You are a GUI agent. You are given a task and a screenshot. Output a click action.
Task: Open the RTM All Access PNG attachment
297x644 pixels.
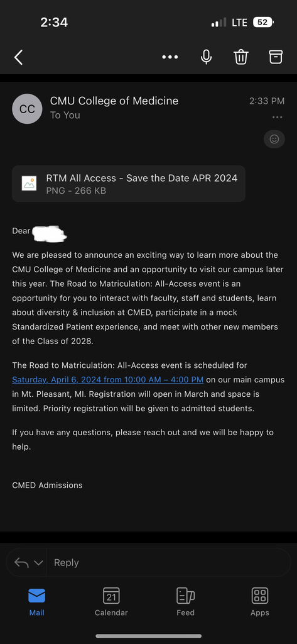tap(129, 184)
